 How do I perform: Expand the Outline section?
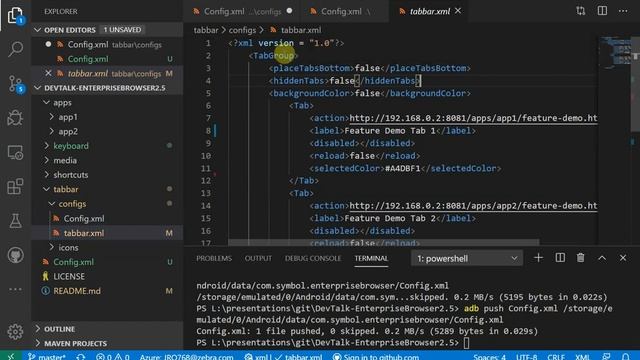tap(107, 329)
